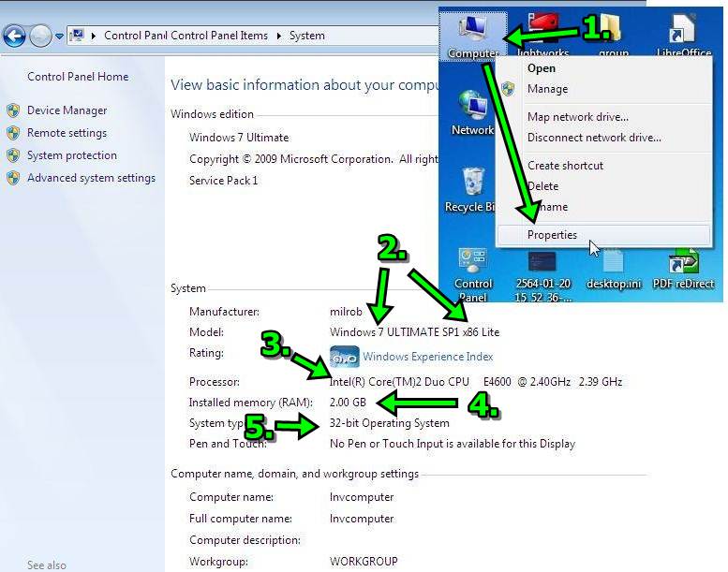Screen dimensions: 728x572
Task: Click the address bar computer icon
Action: (77, 36)
